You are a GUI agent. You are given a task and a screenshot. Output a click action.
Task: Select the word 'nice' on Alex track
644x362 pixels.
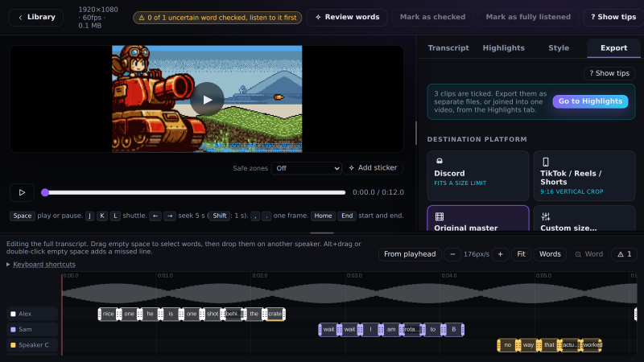tap(109, 314)
